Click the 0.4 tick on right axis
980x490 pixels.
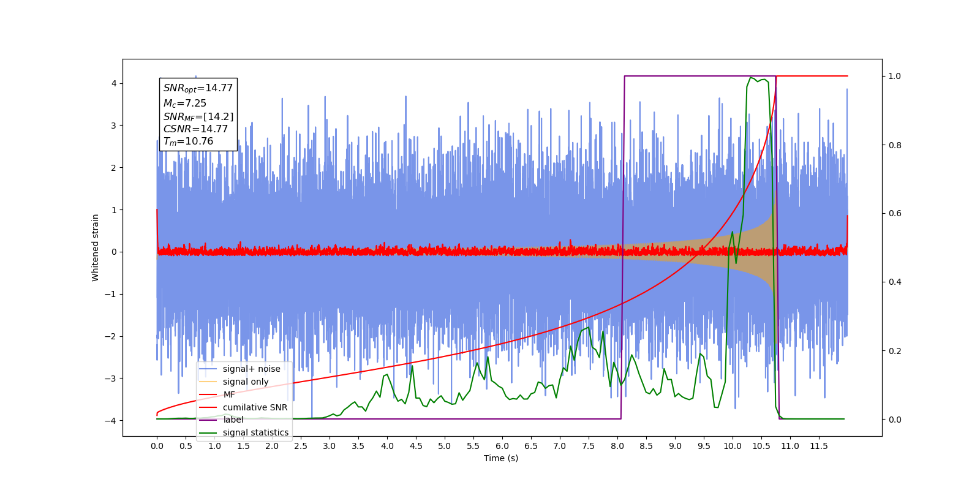pos(895,282)
